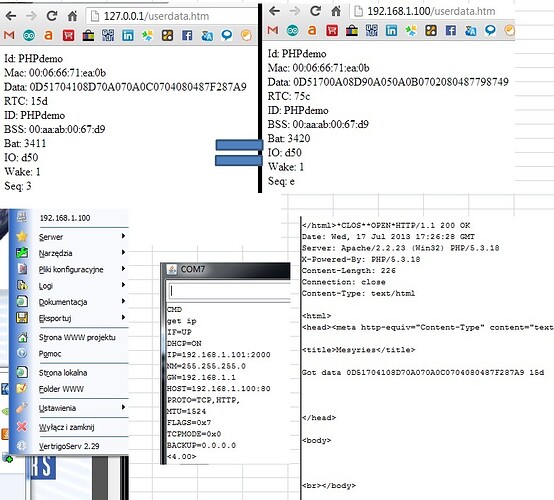Go home in the 192.168.1.100 browser

[x=336, y=11]
